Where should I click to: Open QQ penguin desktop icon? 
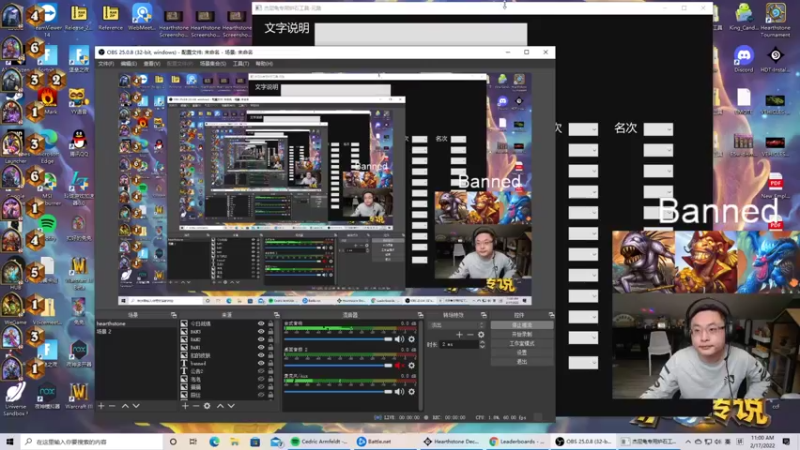(78, 142)
